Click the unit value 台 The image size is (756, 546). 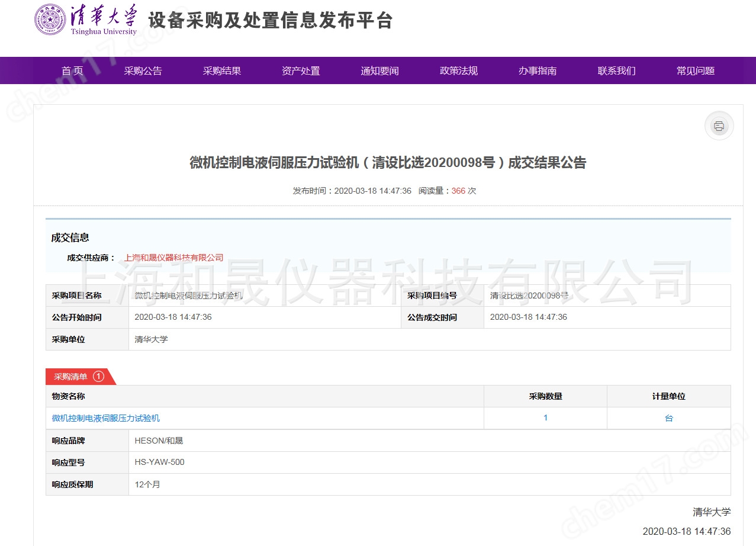[x=669, y=418]
